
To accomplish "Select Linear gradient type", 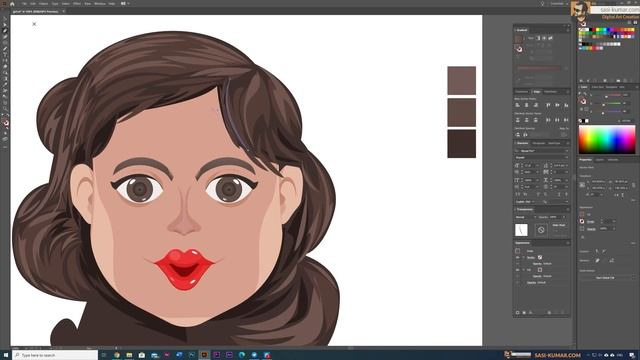I will [x=538, y=38].
